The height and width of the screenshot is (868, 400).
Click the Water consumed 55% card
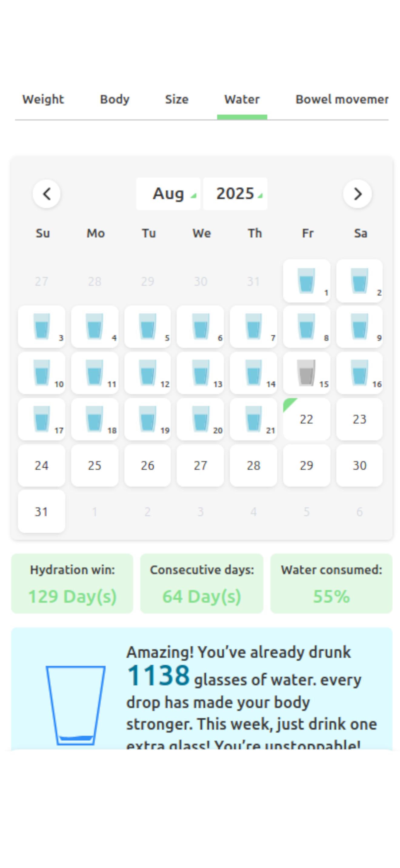click(x=331, y=584)
